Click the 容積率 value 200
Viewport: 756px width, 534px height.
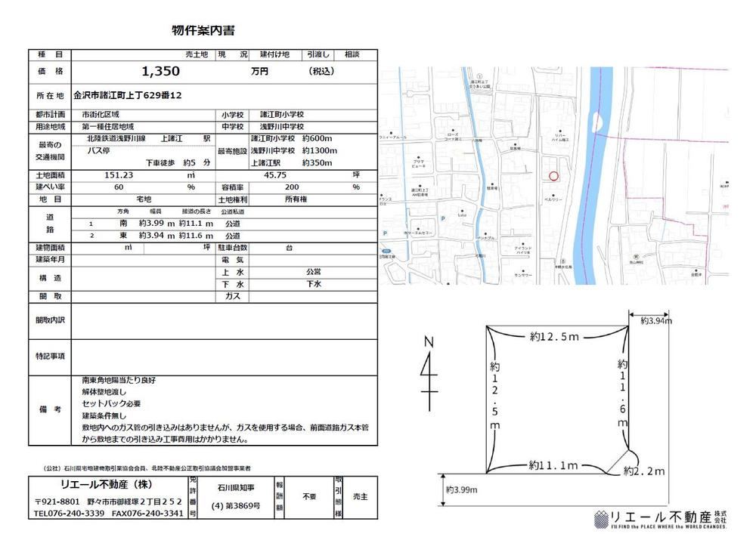(x=292, y=187)
